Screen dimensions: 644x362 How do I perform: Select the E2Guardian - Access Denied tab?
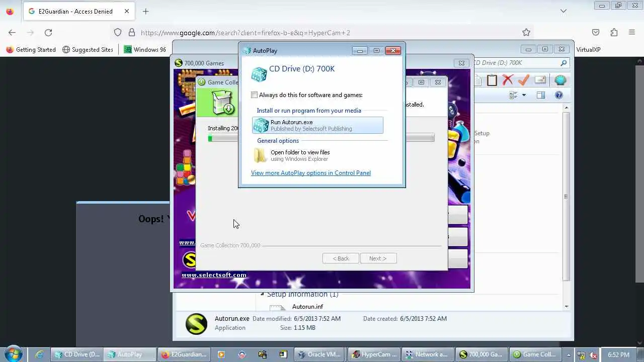(x=78, y=11)
